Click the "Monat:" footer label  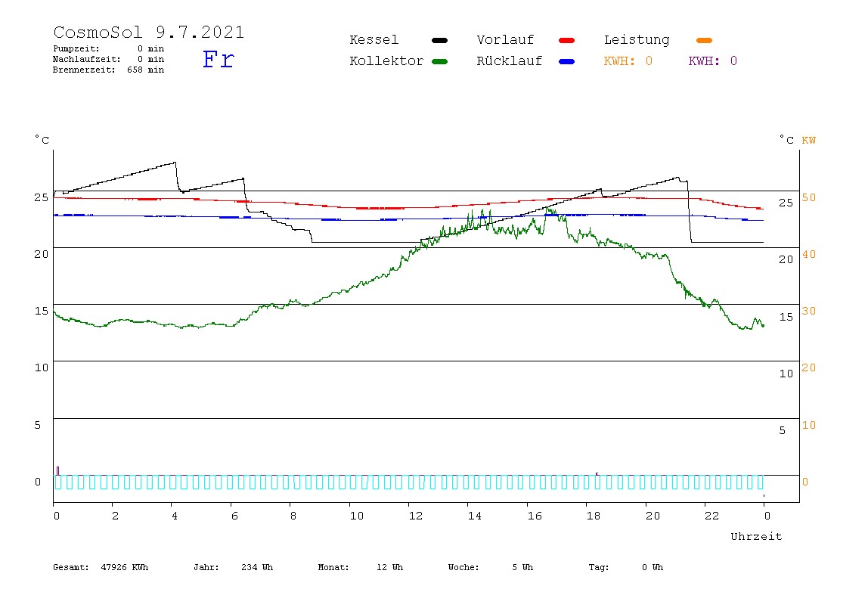(x=333, y=567)
